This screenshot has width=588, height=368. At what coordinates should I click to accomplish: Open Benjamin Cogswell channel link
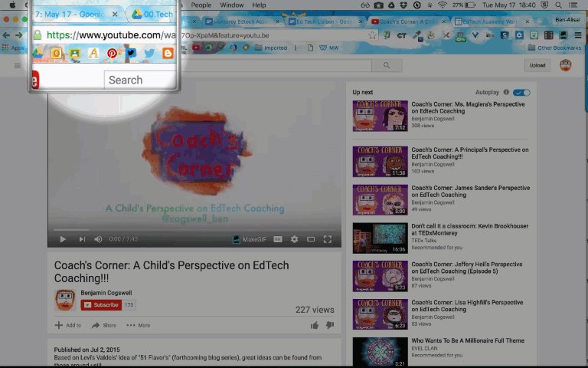pyautogui.click(x=106, y=293)
